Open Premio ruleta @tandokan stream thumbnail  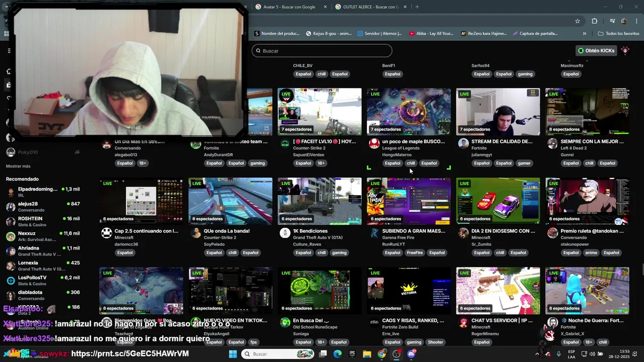click(x=587, y=201)
